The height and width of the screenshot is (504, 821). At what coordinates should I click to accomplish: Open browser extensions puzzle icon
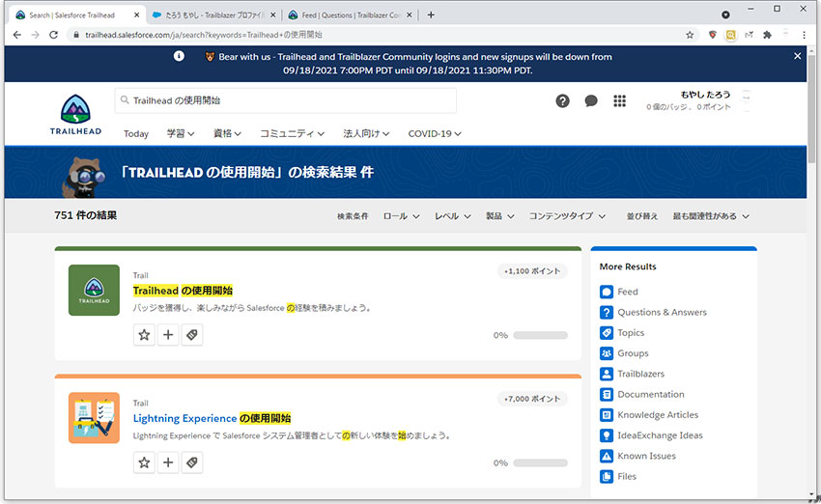pyautogui.click(x=767, y=35)
